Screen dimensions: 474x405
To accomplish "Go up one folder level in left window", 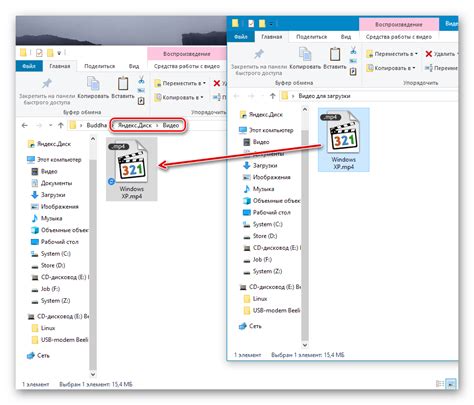I will coord(61,125).
